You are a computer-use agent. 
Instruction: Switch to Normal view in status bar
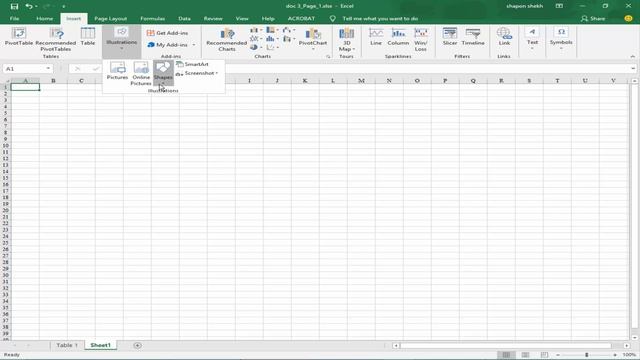point(506,355)
